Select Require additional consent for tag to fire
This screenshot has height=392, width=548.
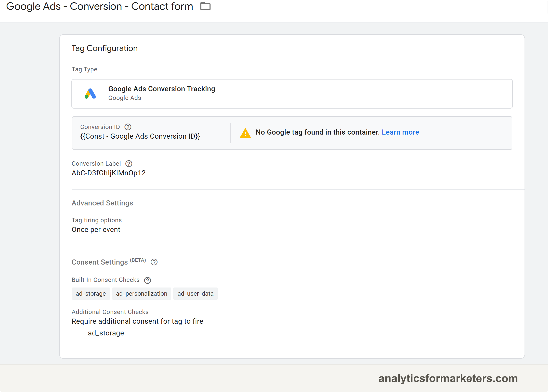(x=137, y=321)
